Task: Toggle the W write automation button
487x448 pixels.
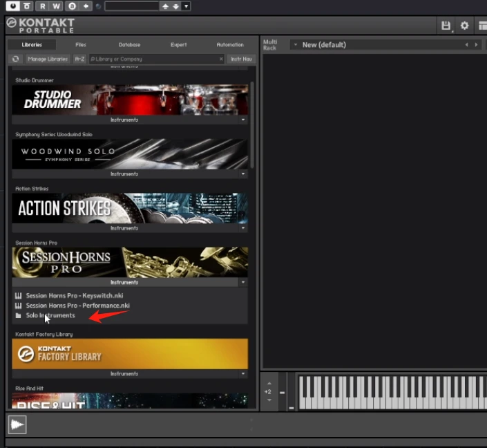Action: (56, 6)
